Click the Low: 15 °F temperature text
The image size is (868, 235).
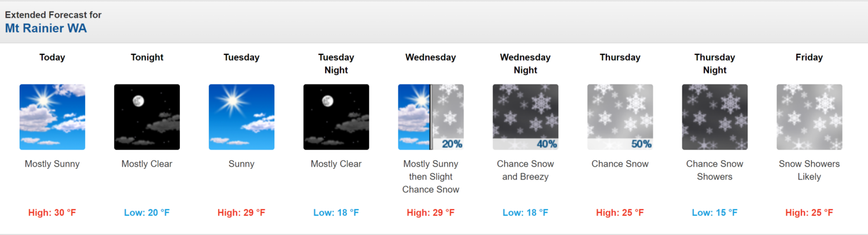click(x=715, y=213)
